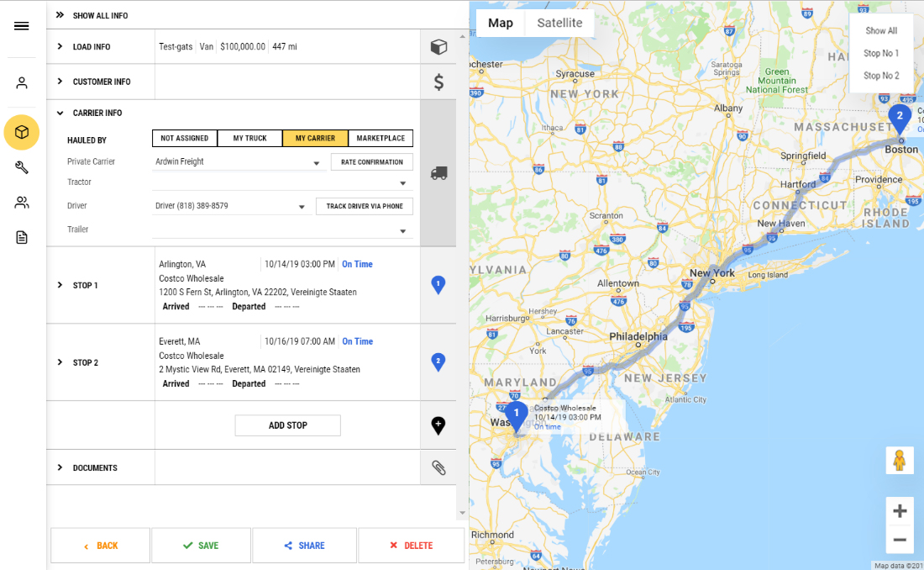924x570 pixels.
Task: Click the Stop 1 date 10/14/19 03:00 PM
Action: pos(299,264)
